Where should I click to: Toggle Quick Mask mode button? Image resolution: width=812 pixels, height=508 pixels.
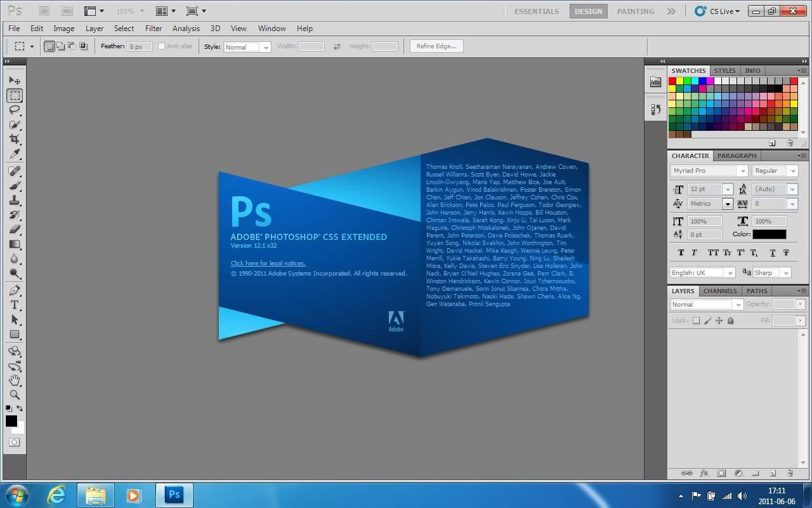(x=14, y=442)
